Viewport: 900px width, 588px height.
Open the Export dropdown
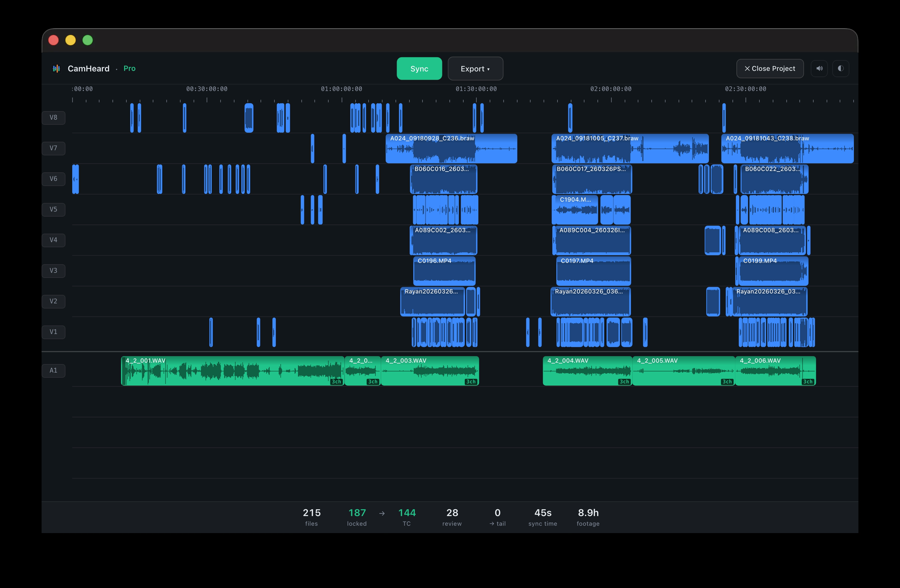(x=475, y=68)
